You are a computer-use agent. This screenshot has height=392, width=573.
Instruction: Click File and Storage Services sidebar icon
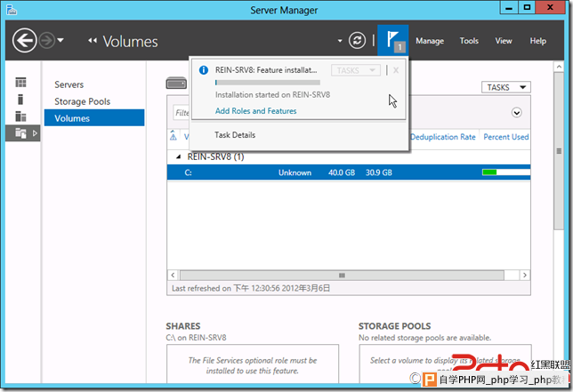coord(20,133)
